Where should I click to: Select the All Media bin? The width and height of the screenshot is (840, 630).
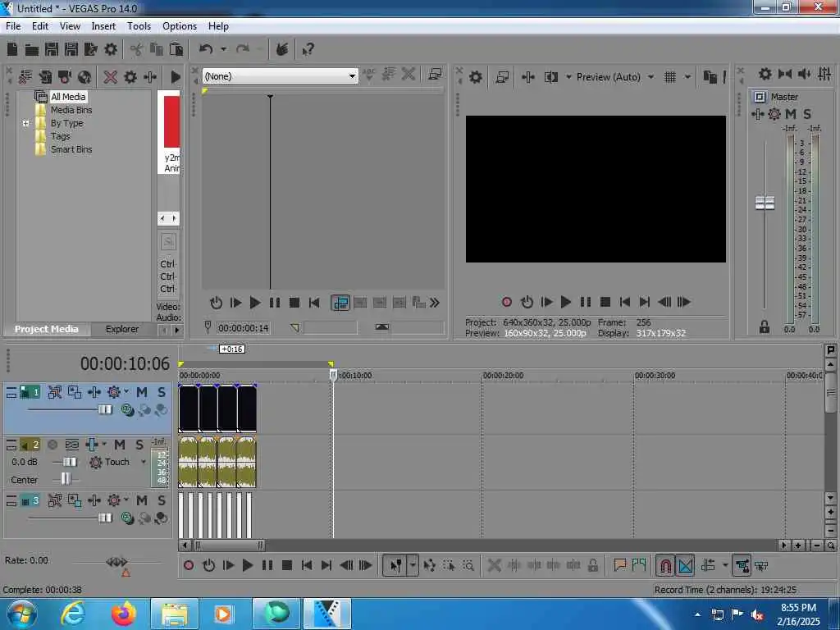[x=68, y=97]
